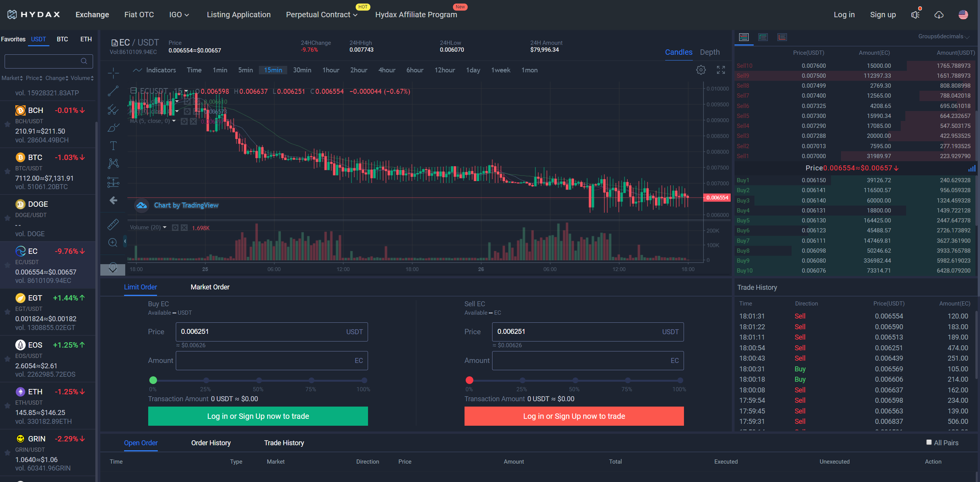Open the Order History tab
This screenshot has height=482, width=980.
click(211, 443)
